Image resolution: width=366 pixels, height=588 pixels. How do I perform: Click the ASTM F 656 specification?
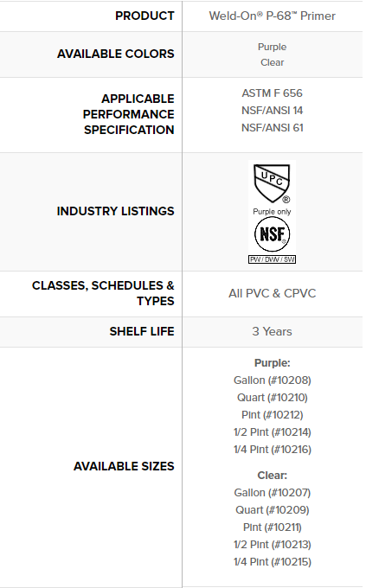click(x=273, y=93)
